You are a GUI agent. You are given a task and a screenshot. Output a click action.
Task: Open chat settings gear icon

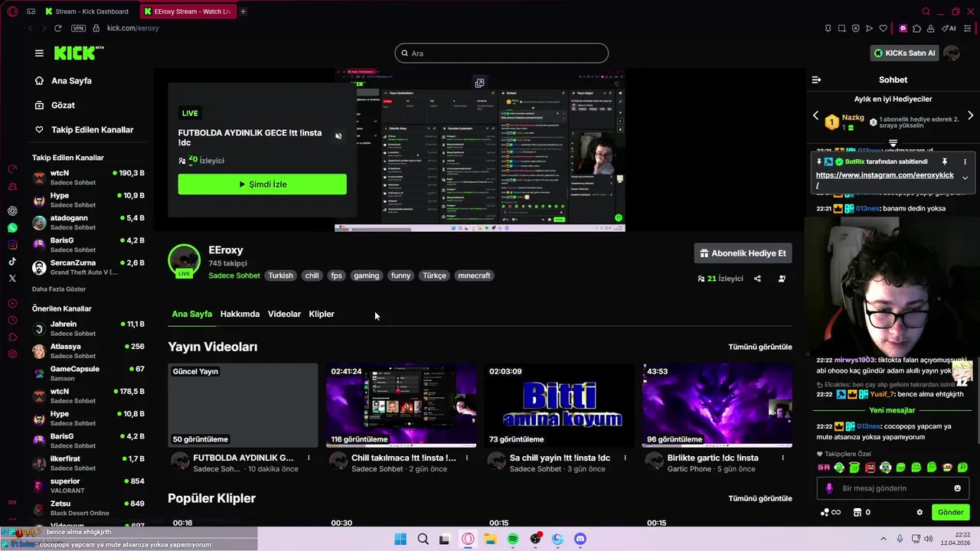(920, 512)
